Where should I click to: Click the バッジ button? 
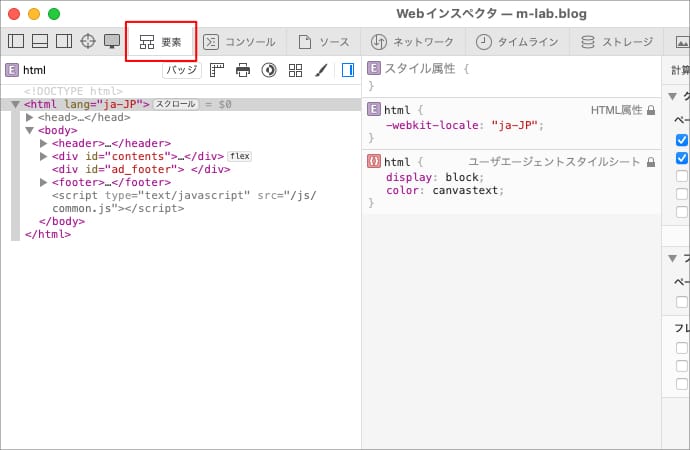[x=181, y=70]
